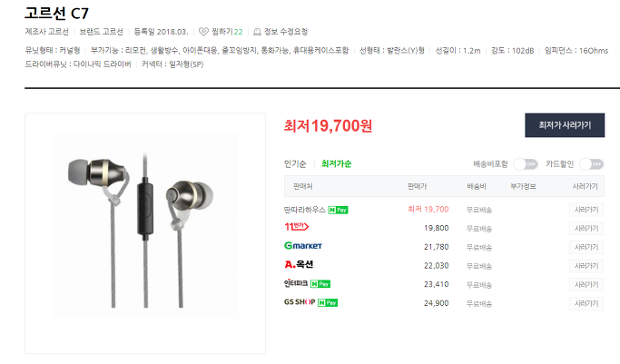Viewport: 620px width, 364px height.
Task: Click the 최저 19,700 price in seller row
Action: 428,210
